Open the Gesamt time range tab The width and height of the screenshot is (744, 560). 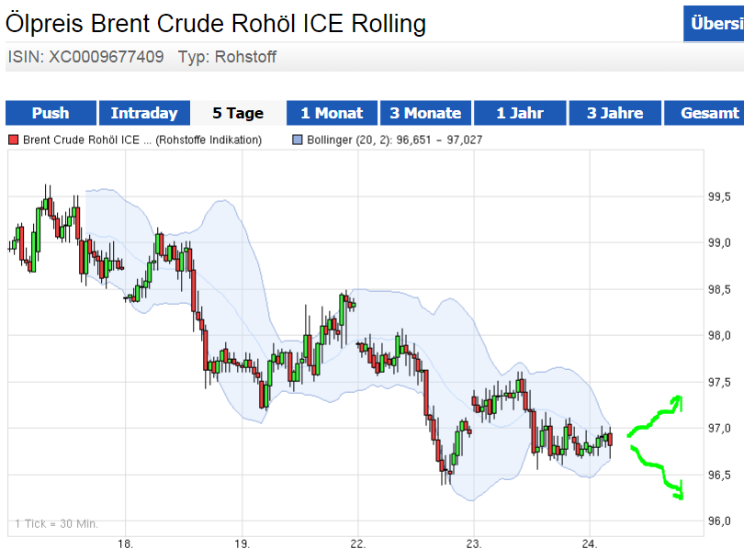[709, 113]
